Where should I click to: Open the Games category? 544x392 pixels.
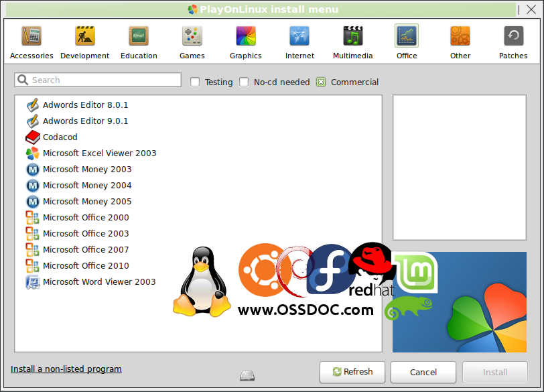pos(192,42)
